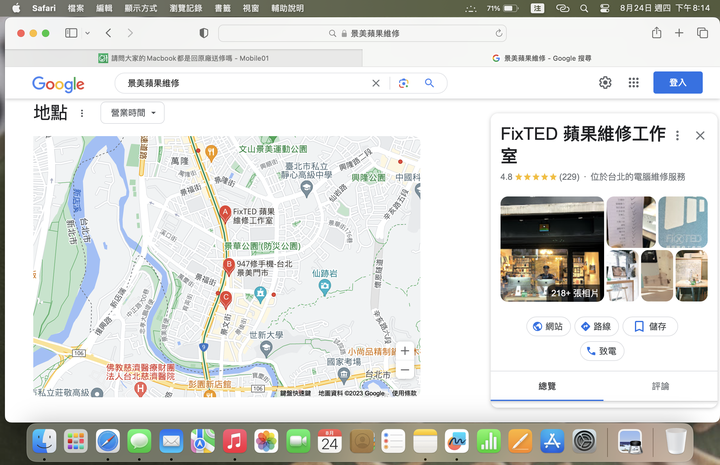Open the 使用條款 link on map
This screenshot has height=465, width=720.
coord(404,393)
